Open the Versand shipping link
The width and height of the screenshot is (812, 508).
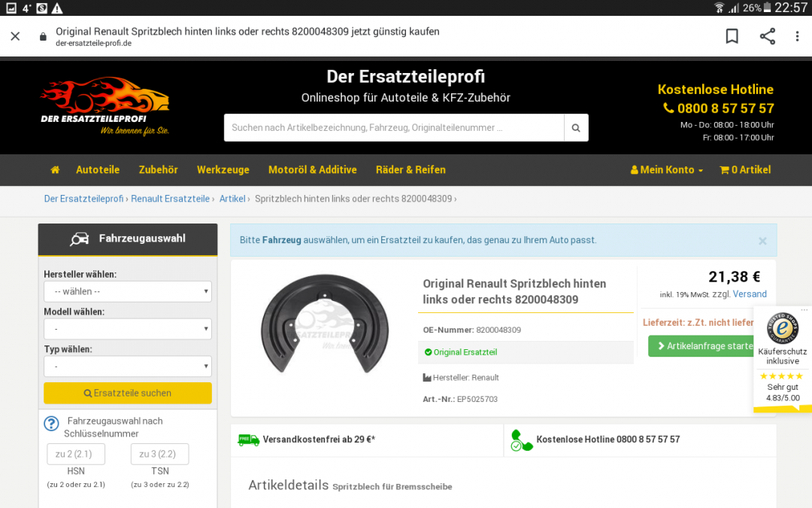[750, 294]
